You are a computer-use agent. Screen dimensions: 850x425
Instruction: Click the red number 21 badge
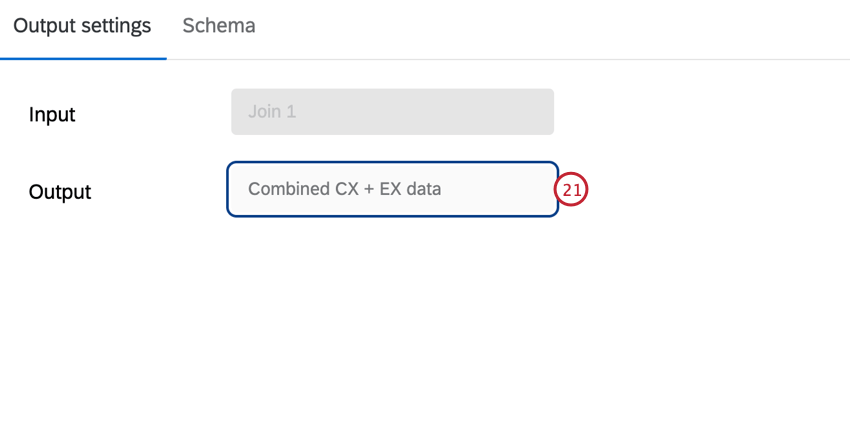(571, 189)
